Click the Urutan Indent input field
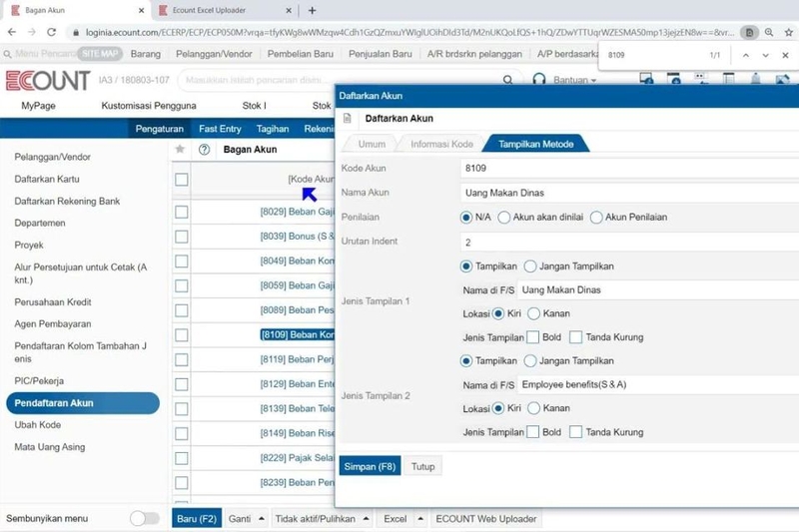Image resolution: width=799 pixels, height=532 pixels. click(x=629, y=243)
